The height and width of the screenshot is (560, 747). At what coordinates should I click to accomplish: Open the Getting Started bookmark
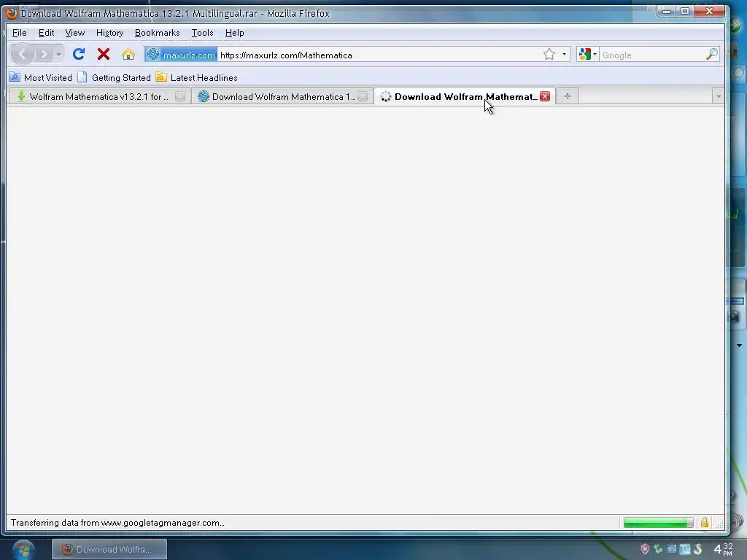(x=115, y=77)
